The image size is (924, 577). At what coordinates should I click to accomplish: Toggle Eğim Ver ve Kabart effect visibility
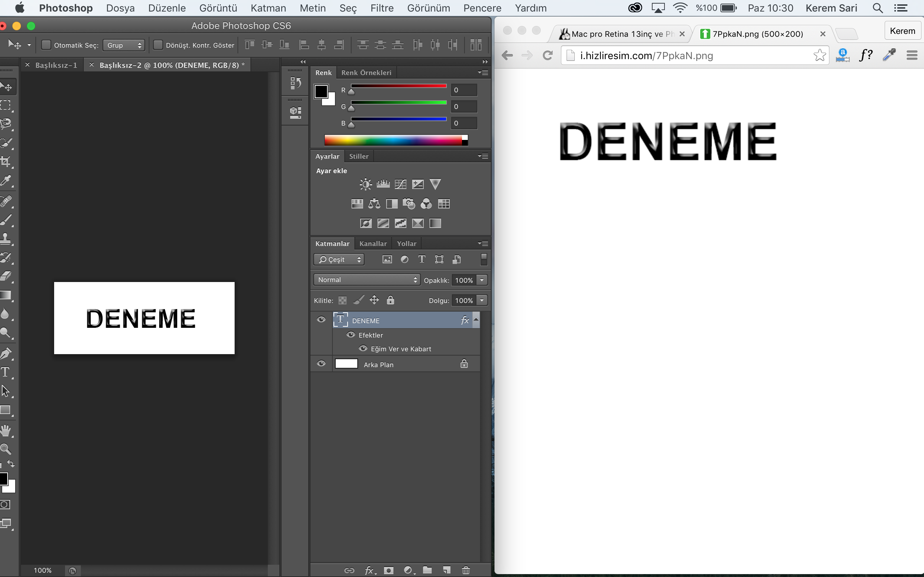pos(363,348)
